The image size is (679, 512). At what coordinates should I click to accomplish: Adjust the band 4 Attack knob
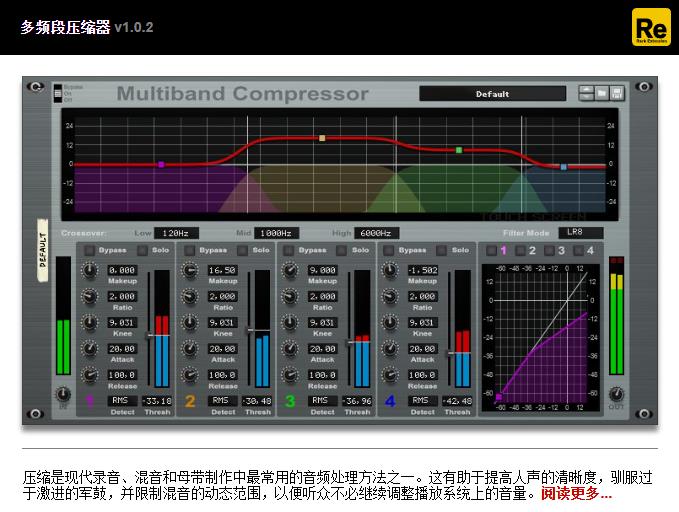tap(390, 349)
